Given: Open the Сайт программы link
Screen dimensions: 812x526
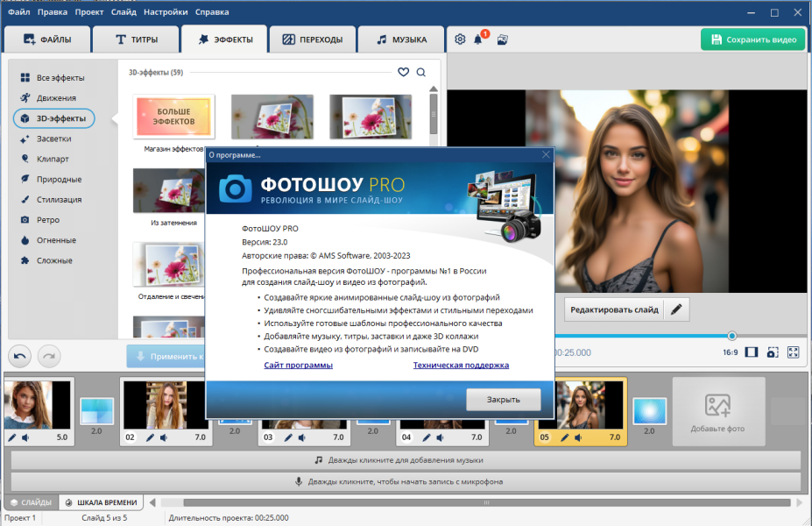Looking at the screenshot, I should pos(299,365).
